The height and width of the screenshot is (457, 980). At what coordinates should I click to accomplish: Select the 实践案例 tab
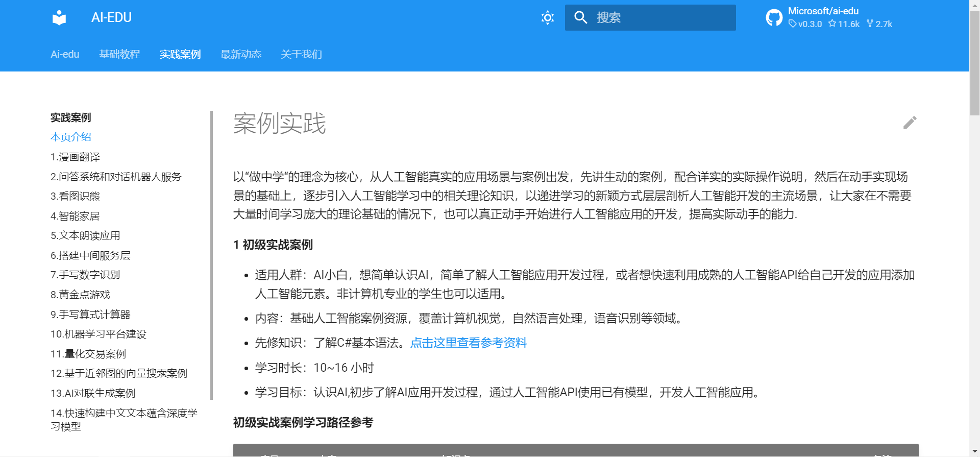tap(180, 54)
